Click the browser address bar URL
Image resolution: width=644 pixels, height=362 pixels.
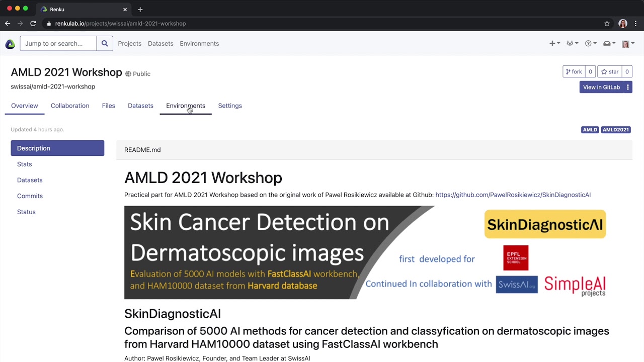[120, 24]
